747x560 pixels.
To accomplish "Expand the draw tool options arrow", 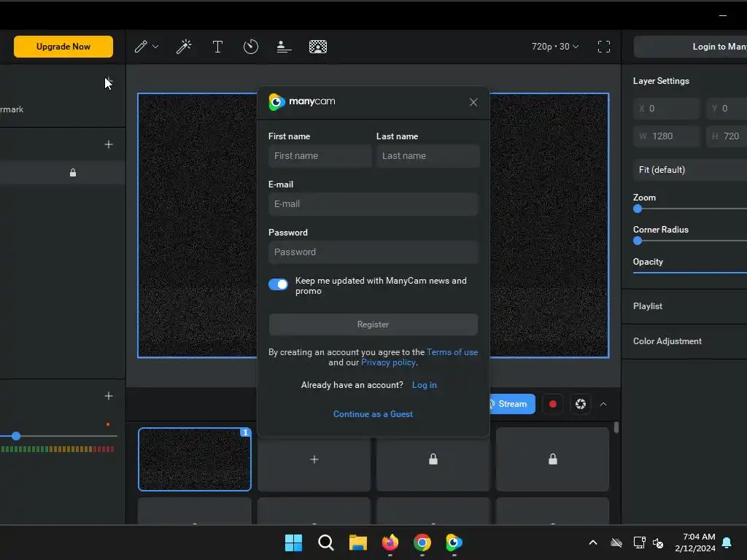I will (x=155, y=47).
